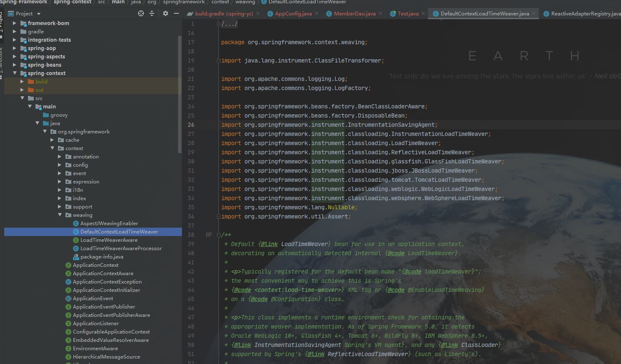Expand the annotation package folder

[x=60, y=157]
